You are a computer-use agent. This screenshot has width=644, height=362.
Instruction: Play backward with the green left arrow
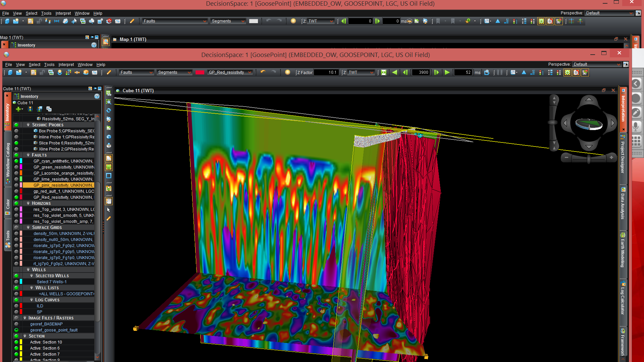pyautogui.click(x=394, y=72)
